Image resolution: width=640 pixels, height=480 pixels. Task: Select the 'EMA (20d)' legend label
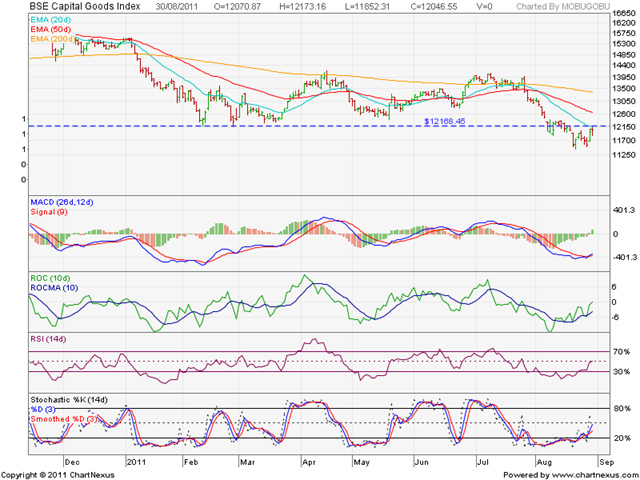[50, 20]
